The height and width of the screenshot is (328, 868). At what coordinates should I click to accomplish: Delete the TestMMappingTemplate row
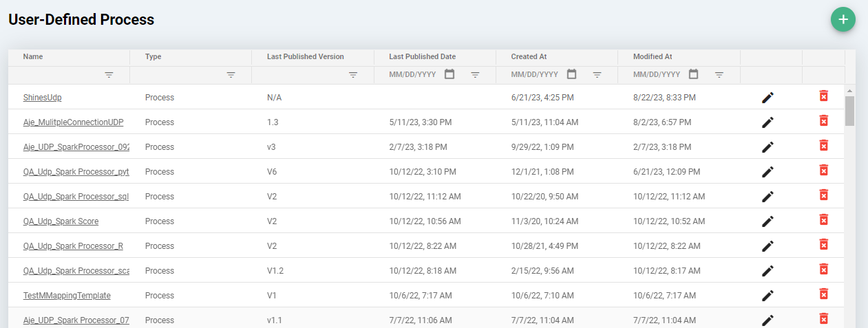823,294
